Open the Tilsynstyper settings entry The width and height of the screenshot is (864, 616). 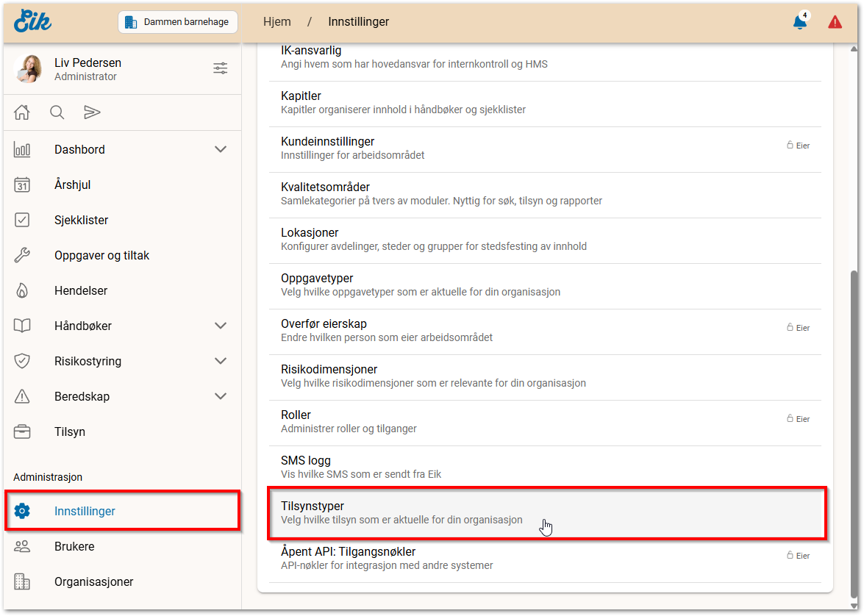click(544, 512)
